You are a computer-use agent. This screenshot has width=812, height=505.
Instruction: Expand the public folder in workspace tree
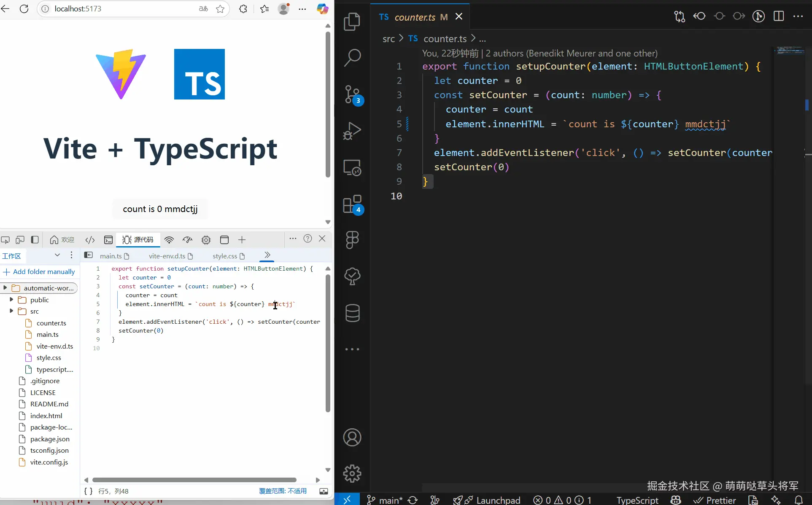(11, 300)
